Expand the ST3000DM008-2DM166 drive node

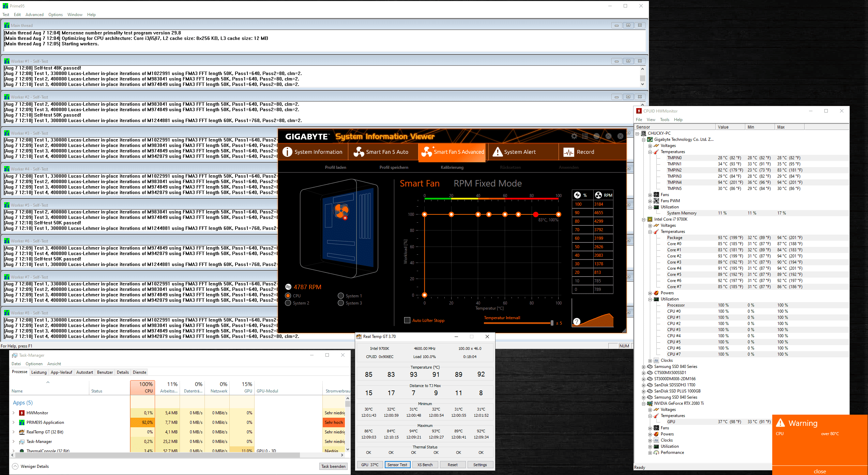tap(643, 379)
